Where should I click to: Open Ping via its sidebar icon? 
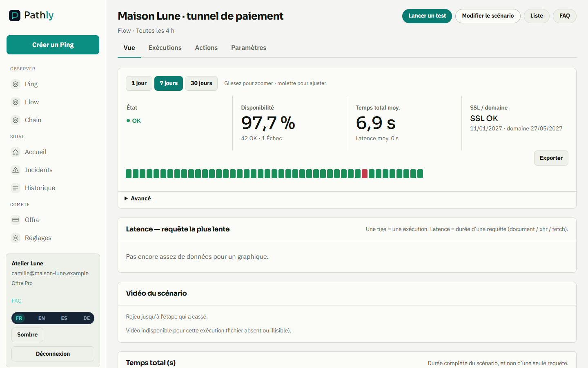pyautogui.click(x=16, y=84)
